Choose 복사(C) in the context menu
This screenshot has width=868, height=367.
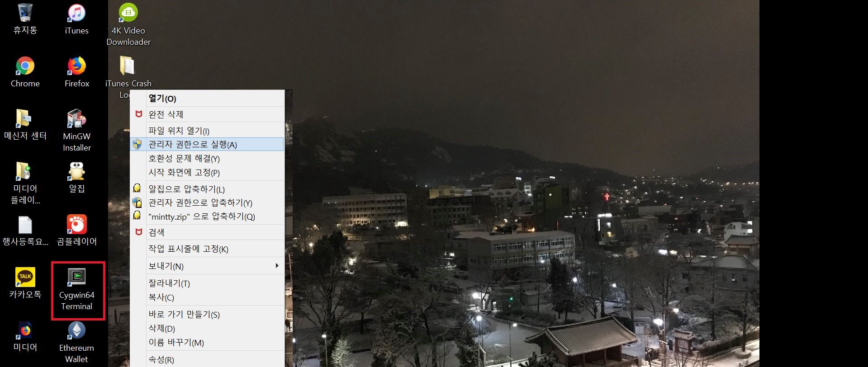pyautogui.click(x=207, y=297)
